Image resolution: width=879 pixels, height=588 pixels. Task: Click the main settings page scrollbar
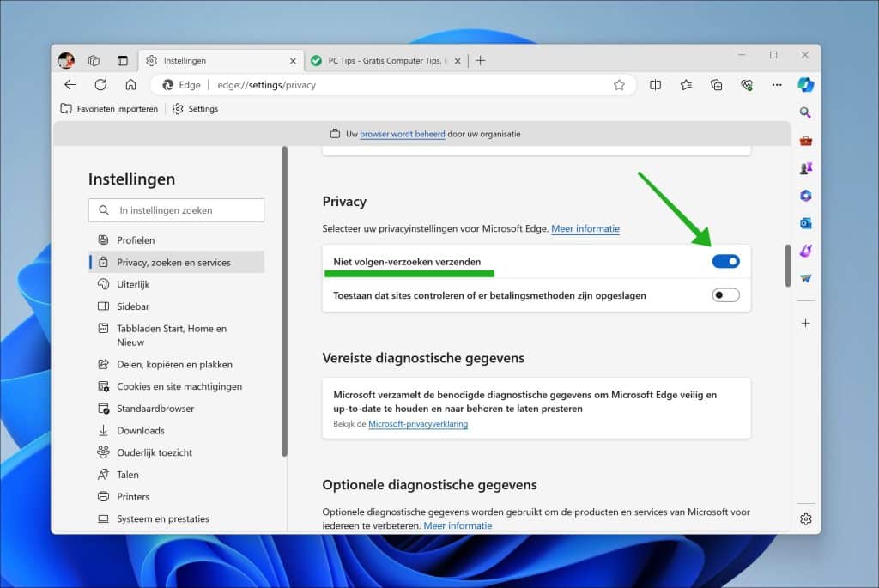click(x=788, y=266)
